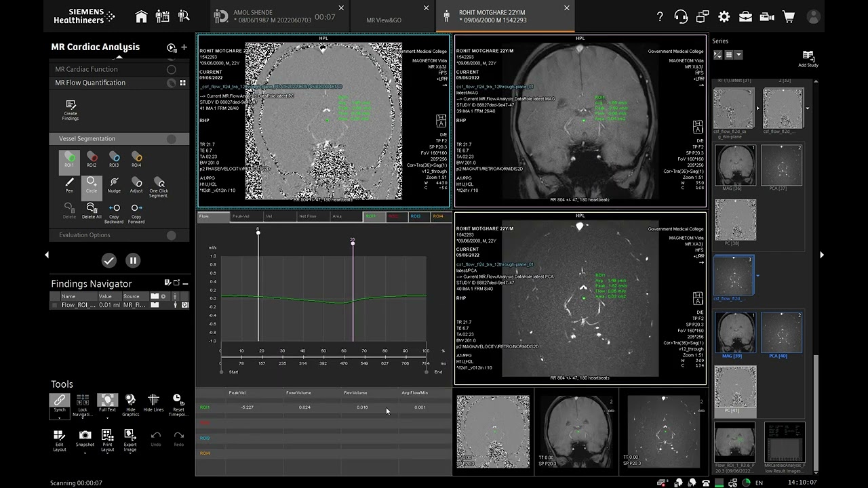The height and width of the screenshot is (488, 868).
Task: Open the Edit Layout tool
Action: (x=60, y=441)
